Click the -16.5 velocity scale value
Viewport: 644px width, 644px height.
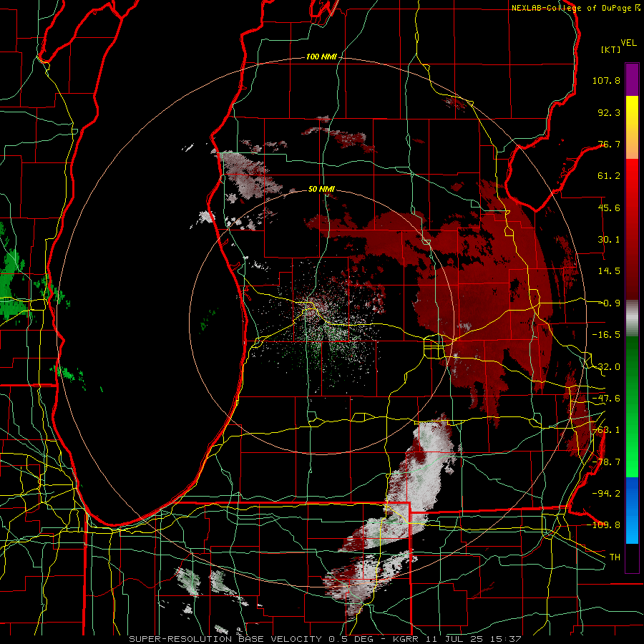coord(606,335)
